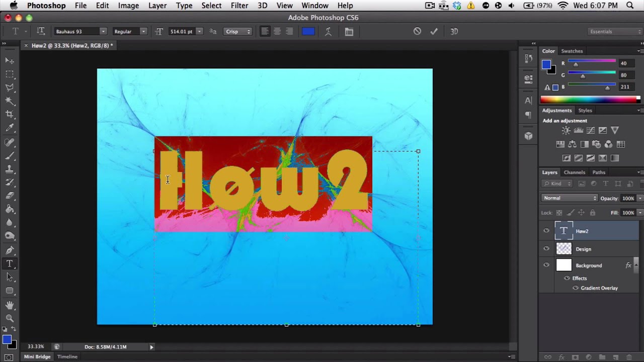
Task: Select the Brush tool
Action: (10, 156)
